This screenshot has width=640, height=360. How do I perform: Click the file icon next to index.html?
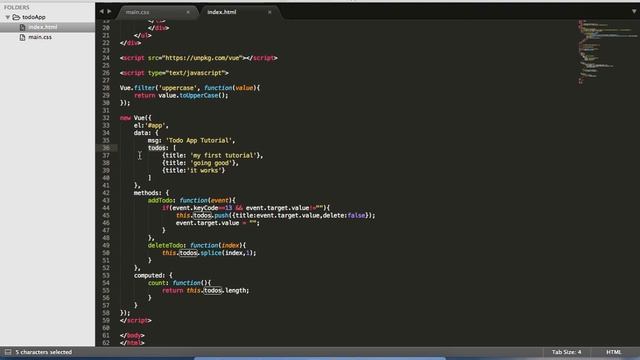coord(22,27)
